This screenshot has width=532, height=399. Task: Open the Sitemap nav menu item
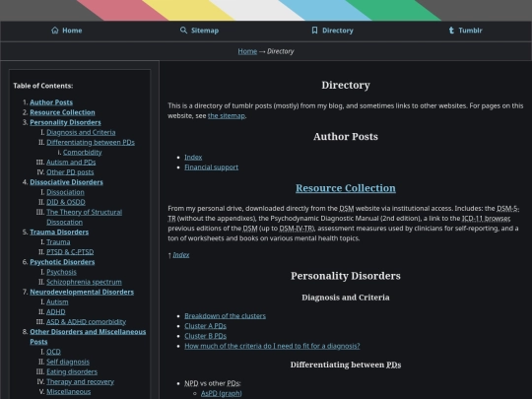tap(199, 31)
